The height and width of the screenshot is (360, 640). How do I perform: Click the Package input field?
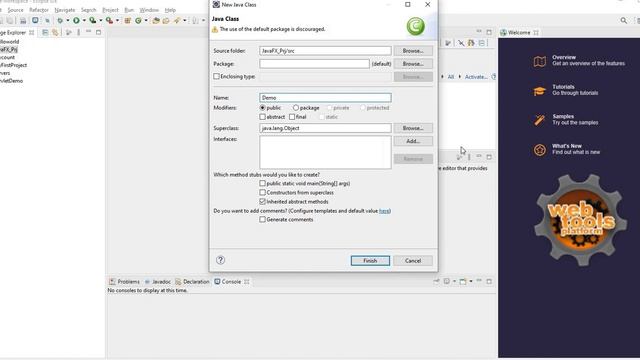click(x=314, y=64)
